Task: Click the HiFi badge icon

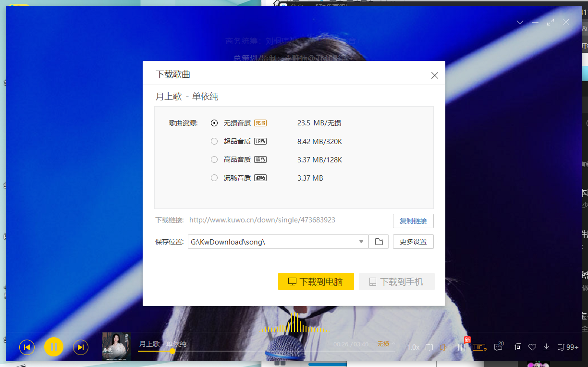Action: tap(479, 347)
